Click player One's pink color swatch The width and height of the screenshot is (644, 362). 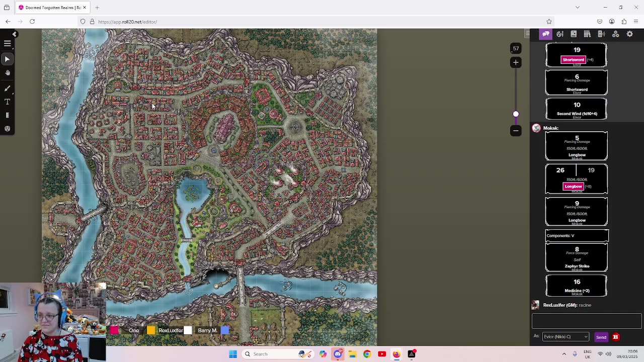(x=114, y=330)
